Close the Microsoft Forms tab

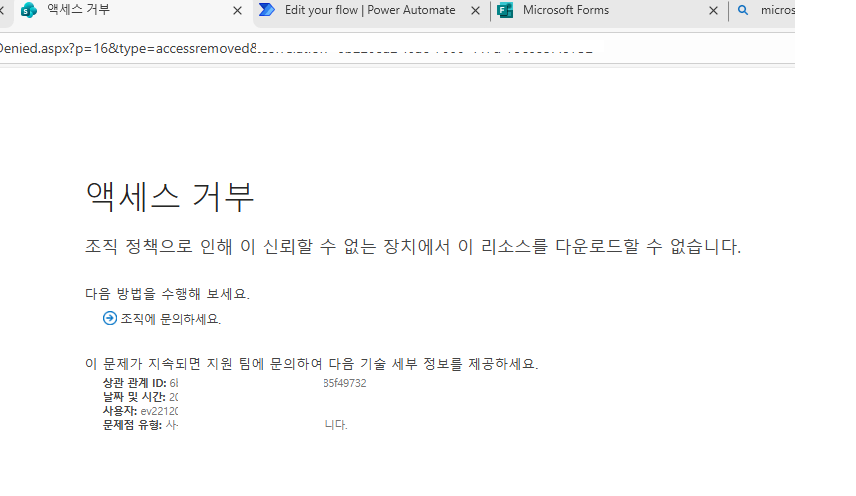[x=713, y=10]
